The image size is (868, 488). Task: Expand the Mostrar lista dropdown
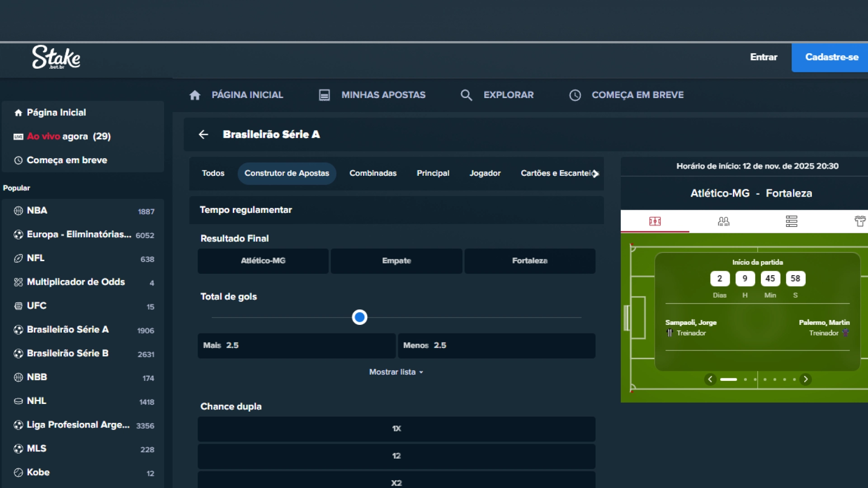[x=396, y=372]
